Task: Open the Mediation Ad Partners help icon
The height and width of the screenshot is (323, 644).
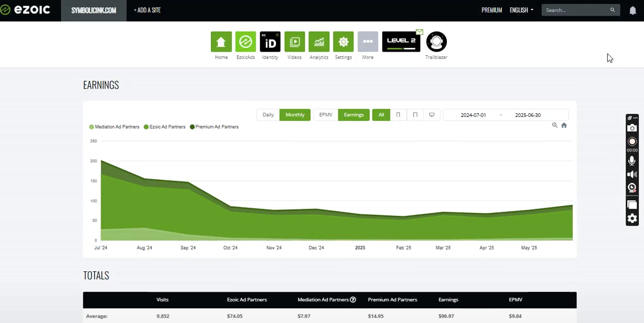Action: coord(353,300)
